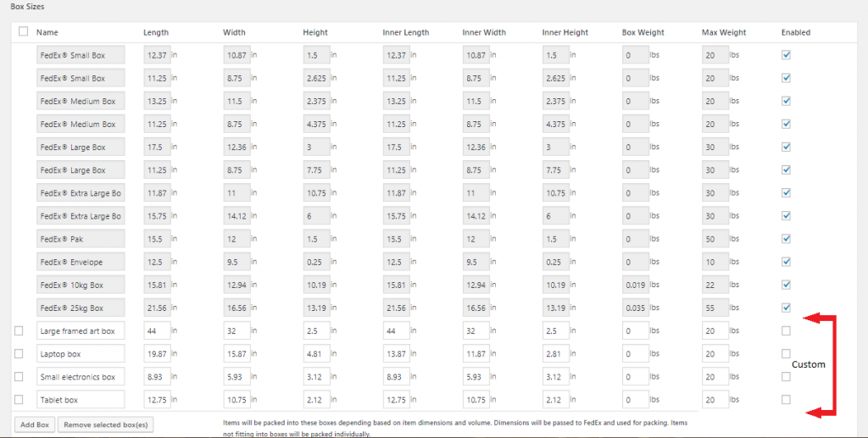Select the Small electronics box row checkbox
The height and width of the screenshot is (438, 868).
(19, 377)
